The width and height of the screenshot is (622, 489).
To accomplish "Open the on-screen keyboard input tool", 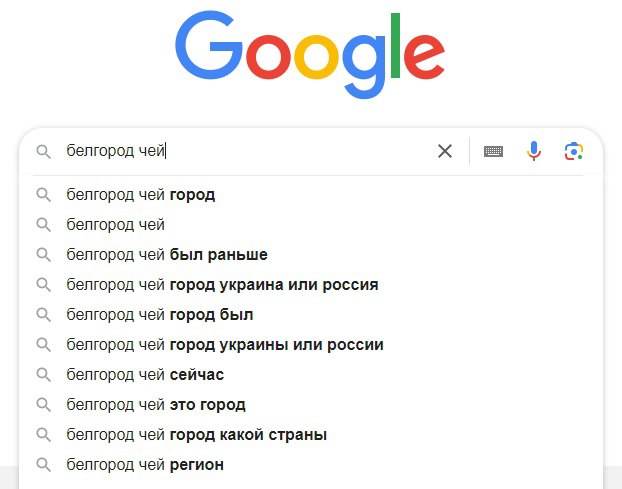I will click(493, 151).
